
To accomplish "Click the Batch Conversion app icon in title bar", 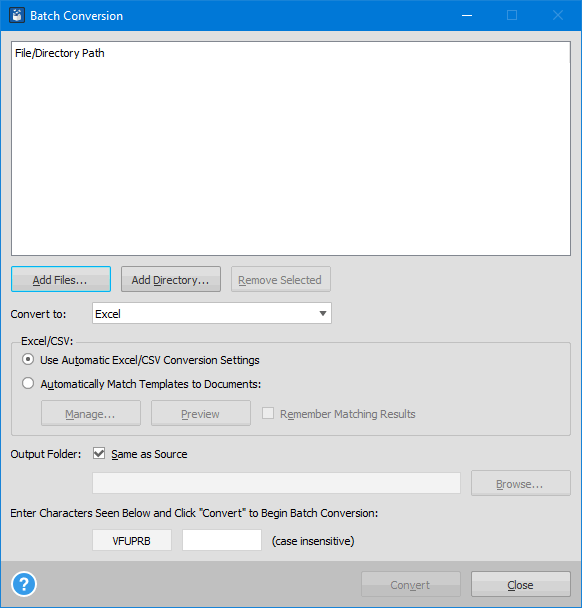I will point(17,16).
